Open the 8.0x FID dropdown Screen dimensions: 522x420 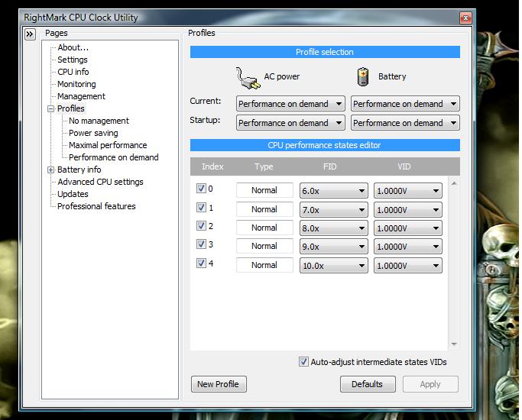tap(333, 228)
